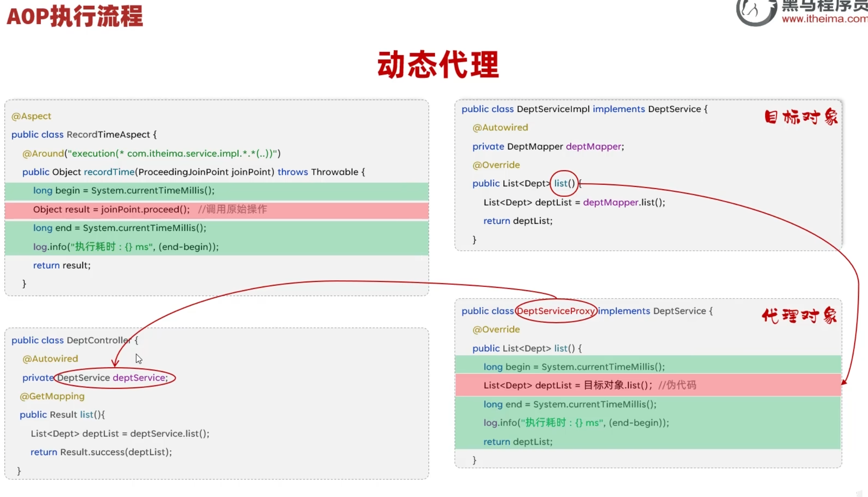Viewport: 868px width, 497px height.
Task: Click private DeptMapper deptMapper declaration
Action: coord(548,146)
